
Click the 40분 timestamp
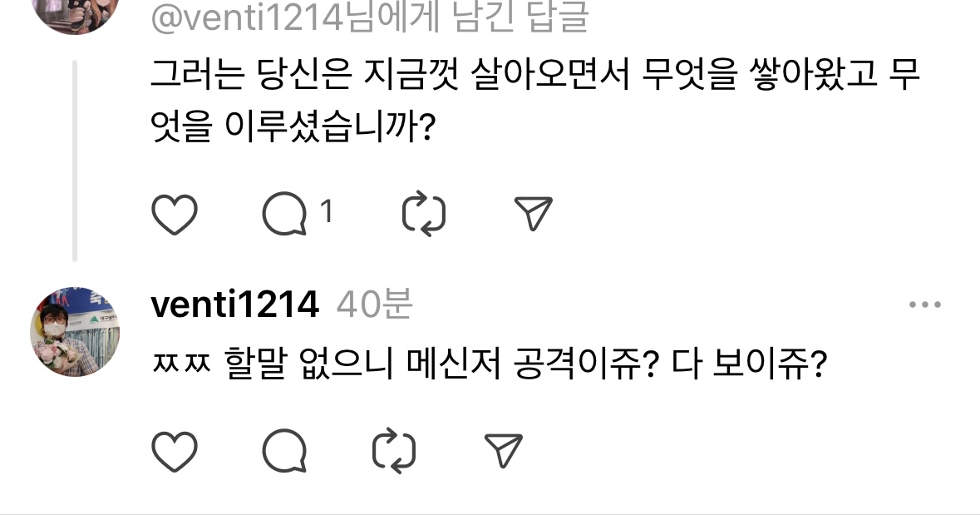(374, 305)
